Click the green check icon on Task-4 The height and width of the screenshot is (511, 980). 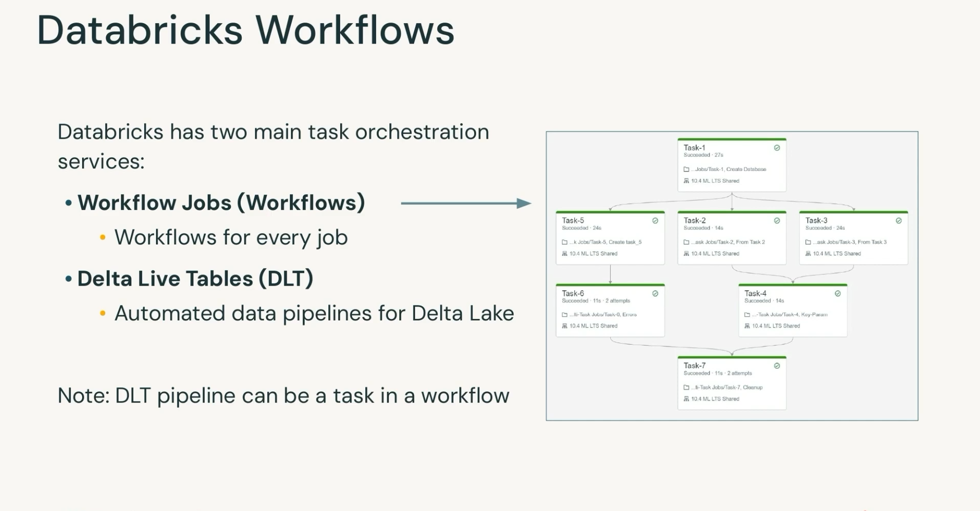[838, 294]
